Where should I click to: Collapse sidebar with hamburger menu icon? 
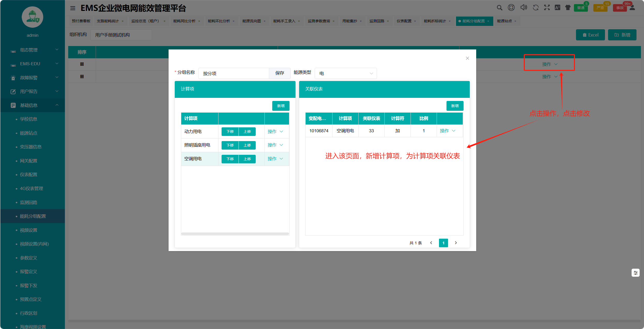73,8
